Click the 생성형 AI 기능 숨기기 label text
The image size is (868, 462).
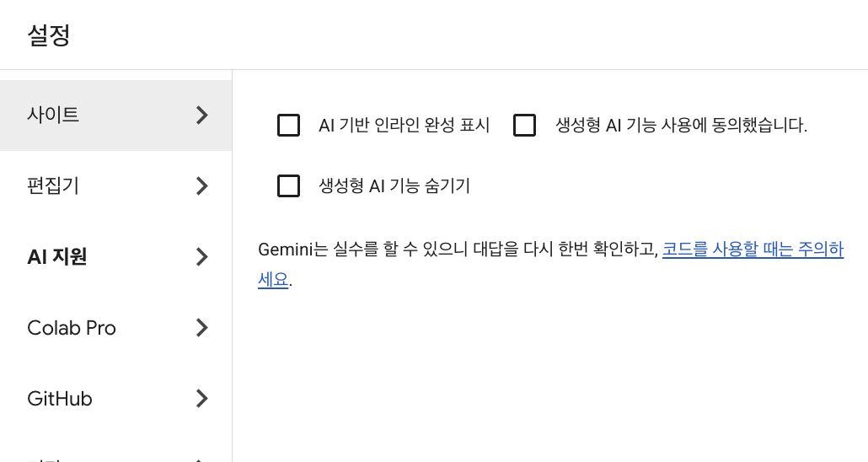pyautogui.click(x=394, y=186)
